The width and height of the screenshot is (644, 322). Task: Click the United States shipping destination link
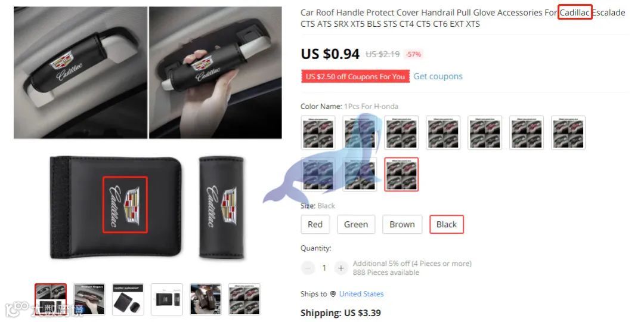click(x=361, y=294)
